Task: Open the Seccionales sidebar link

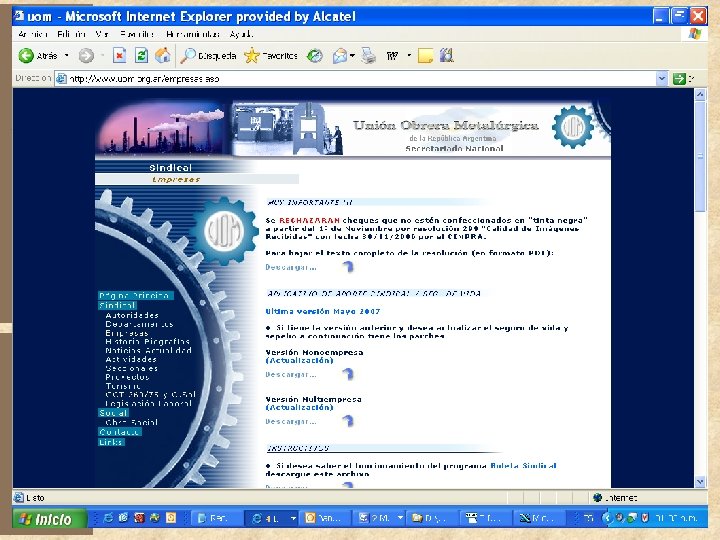Action: tap(131, 368)
